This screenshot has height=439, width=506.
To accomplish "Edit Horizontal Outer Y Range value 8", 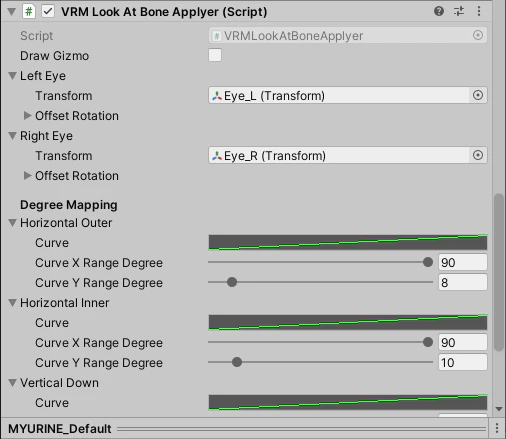I will (x=463, y=282).
